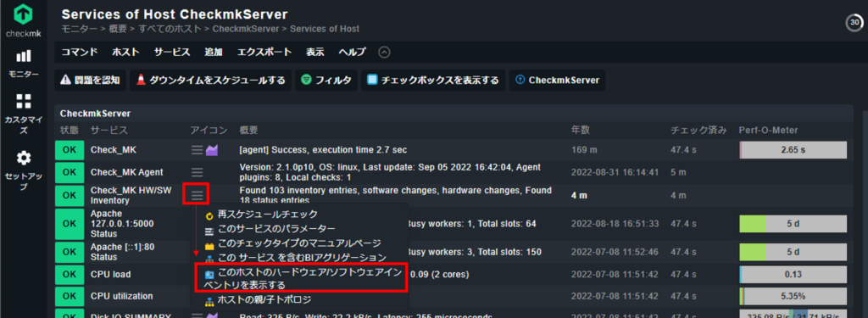Sort by the 状態 column header
This screenshot has width=868, height=318.
[70, 131]
